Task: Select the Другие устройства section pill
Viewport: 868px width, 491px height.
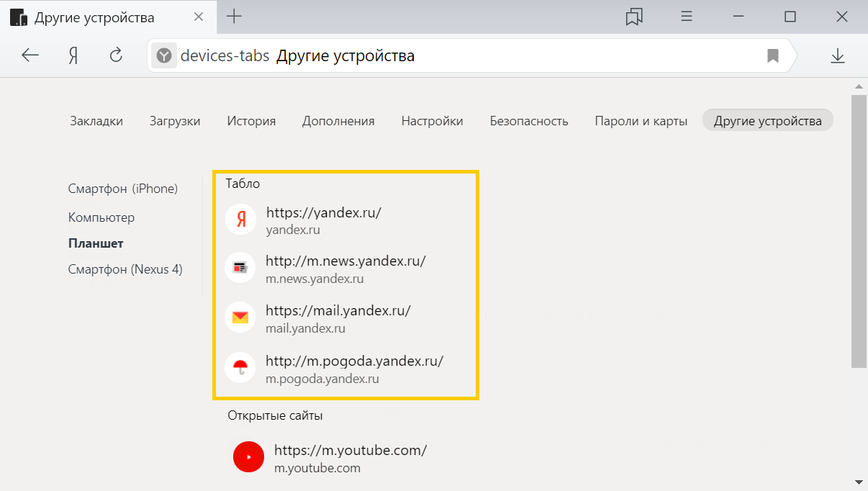Action: point(767,120)
